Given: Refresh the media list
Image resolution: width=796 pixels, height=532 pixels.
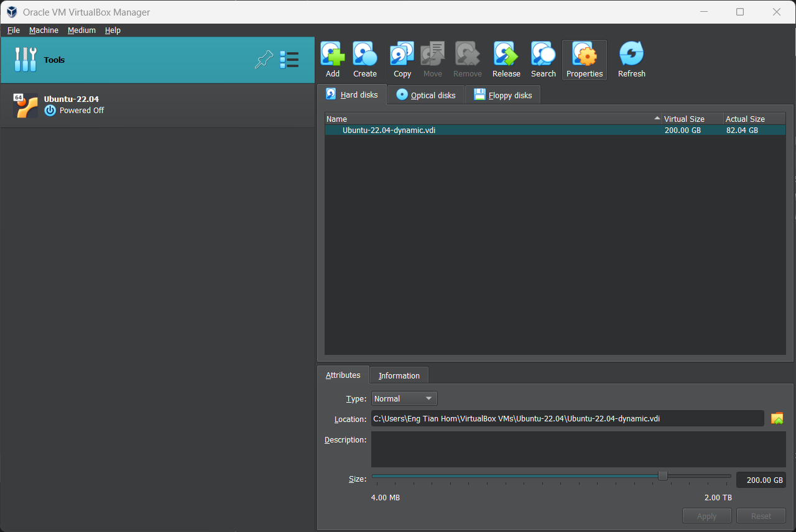Looking at the screenshot, I should (631, 60).
